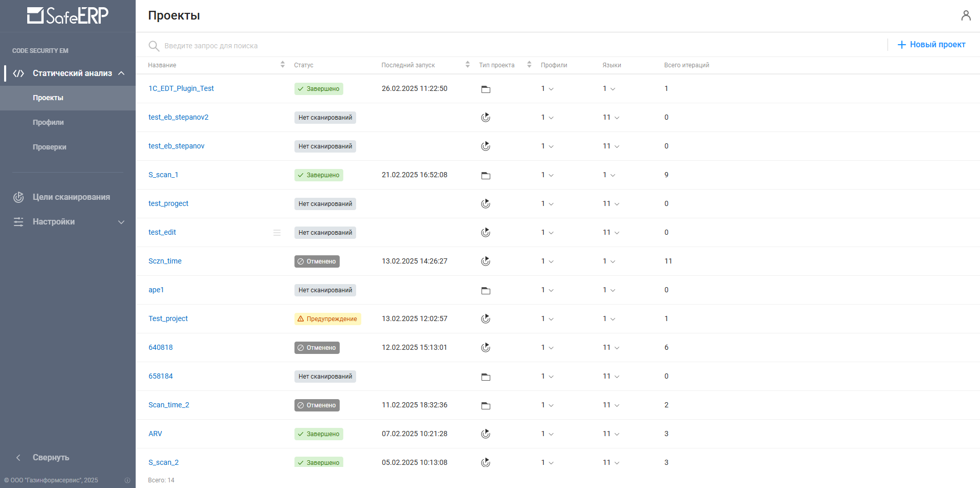The width and height of the screenshot is (980, 488).
Task: Click the folder type icon for 658184
Action: point(486,377)
